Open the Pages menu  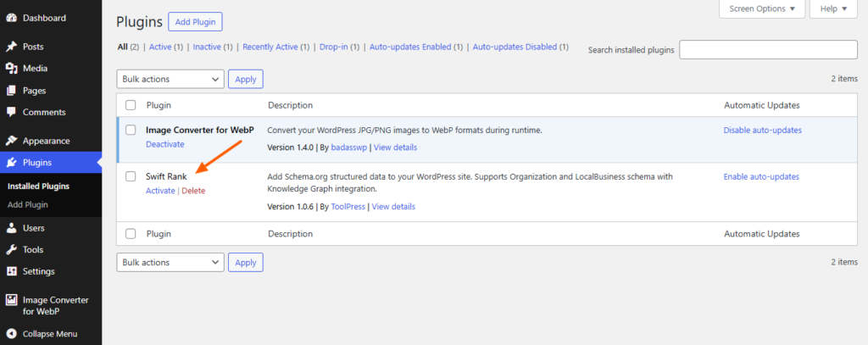click(x=34, y=90)
